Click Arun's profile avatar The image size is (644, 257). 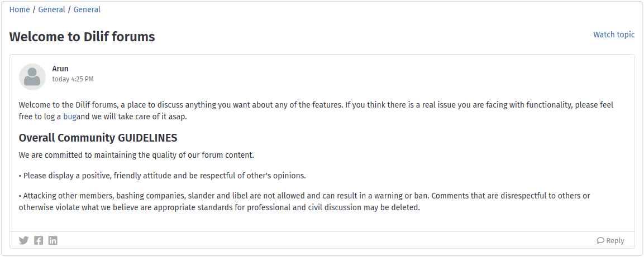point(32,77)
